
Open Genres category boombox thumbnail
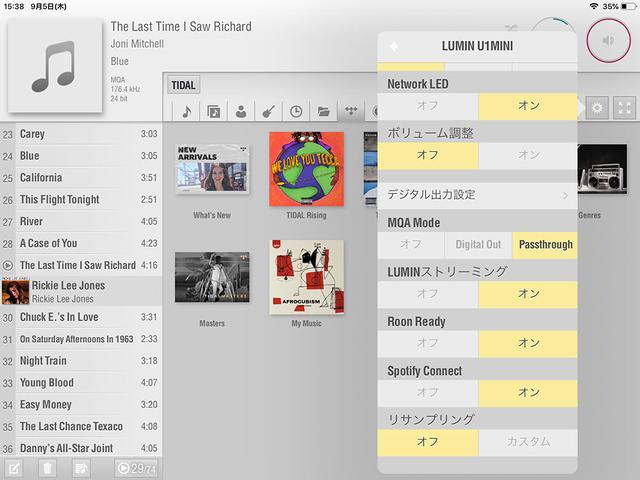(602, 169)
